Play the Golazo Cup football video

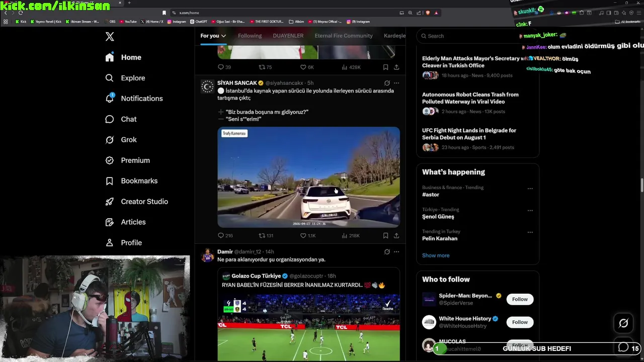click(308, 327)
